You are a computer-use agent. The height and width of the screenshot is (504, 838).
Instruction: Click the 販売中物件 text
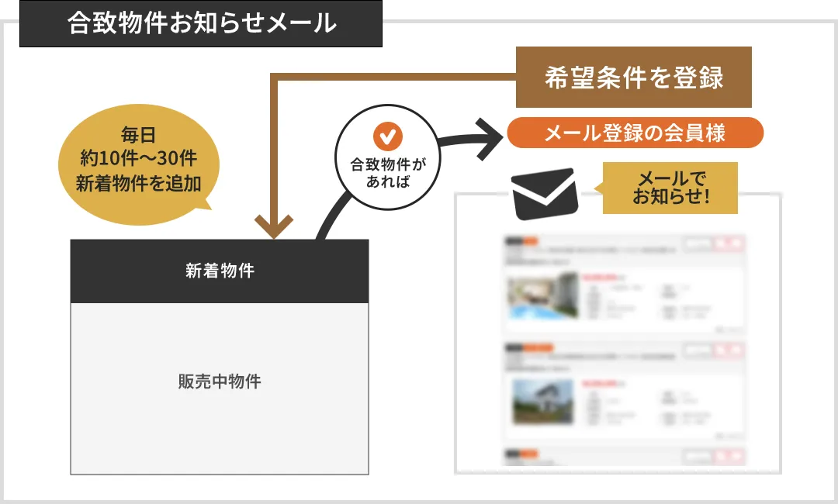click(220, 381)
